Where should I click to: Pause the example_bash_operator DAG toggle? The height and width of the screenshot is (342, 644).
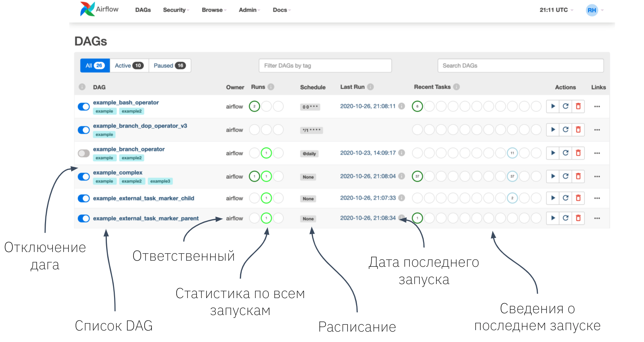point(84,107)
